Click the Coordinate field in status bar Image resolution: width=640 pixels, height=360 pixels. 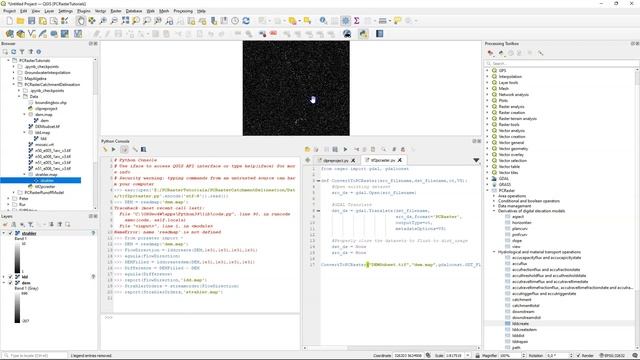coord(408,356)
